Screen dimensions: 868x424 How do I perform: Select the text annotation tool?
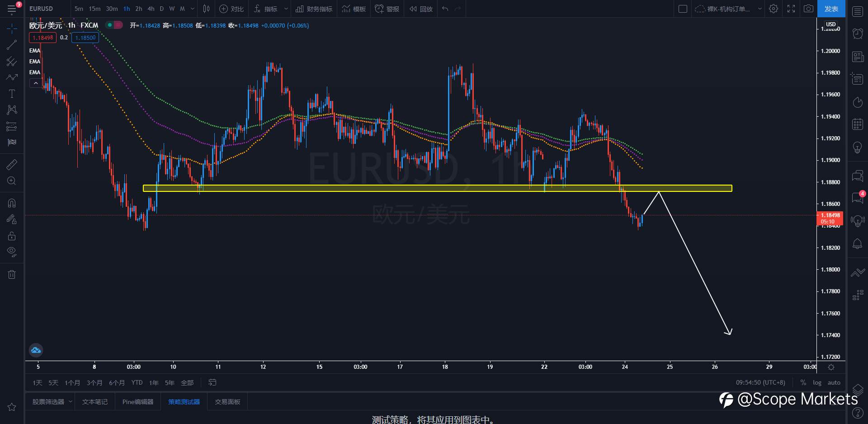(12, 94)
